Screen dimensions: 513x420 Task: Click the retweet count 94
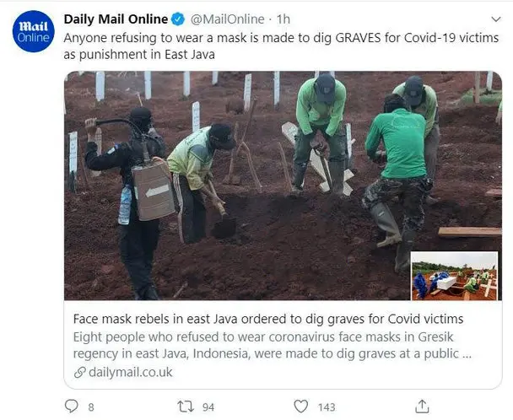coord(208,407)
